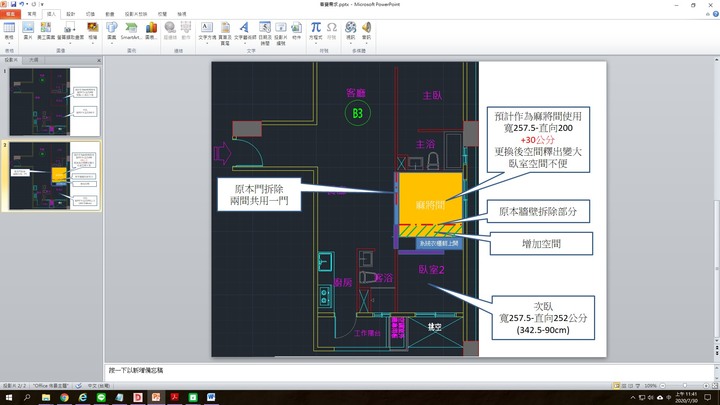Insert shapes using the 圖案 icon
Image resolution: width=720 pixels, height=405 pixels.
(112, 28)
